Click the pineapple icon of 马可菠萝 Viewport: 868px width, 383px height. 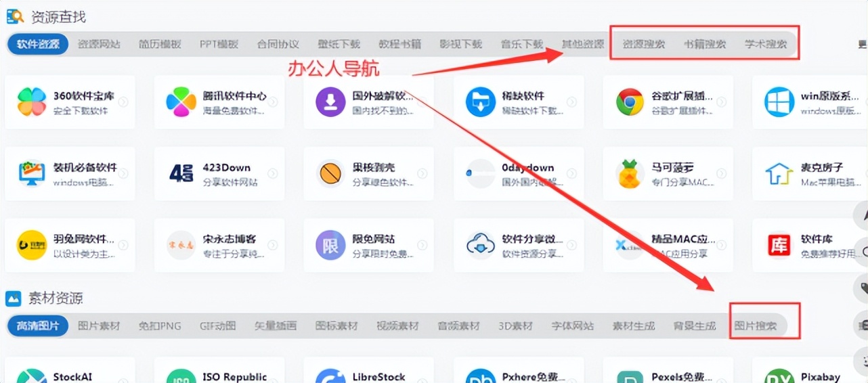(630, 174)
